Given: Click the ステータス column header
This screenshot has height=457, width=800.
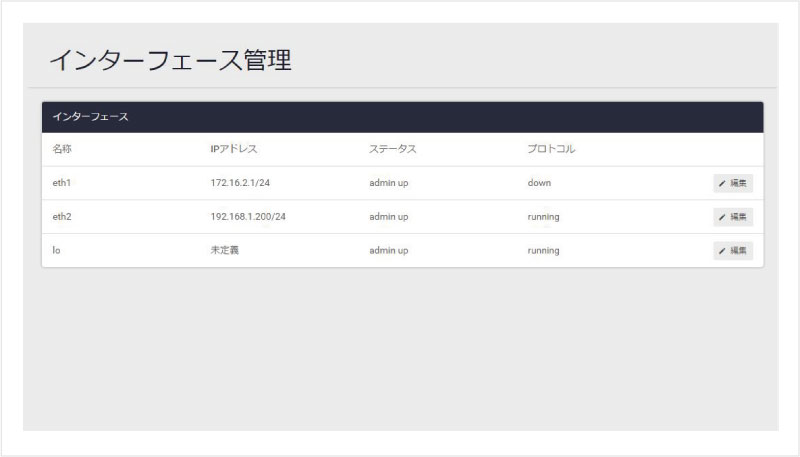Looking at the screenshot, I should [x=393, y=149].
